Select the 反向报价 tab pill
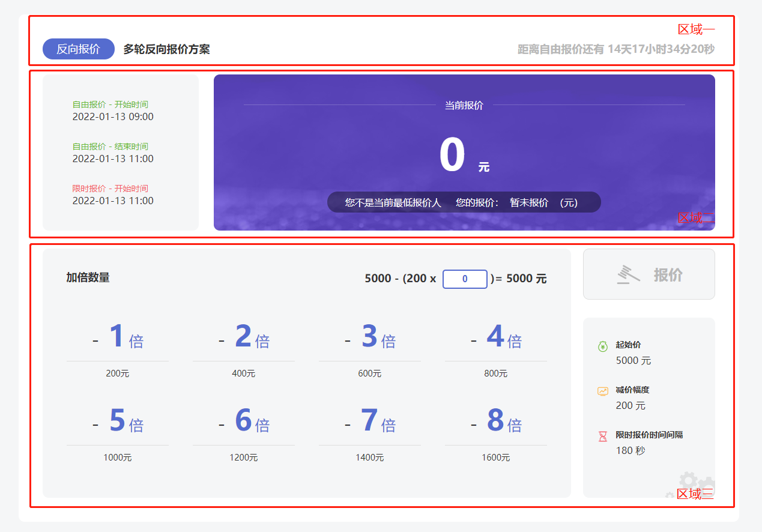The height and width of the screenshot is (532, 762). point(78,49)
